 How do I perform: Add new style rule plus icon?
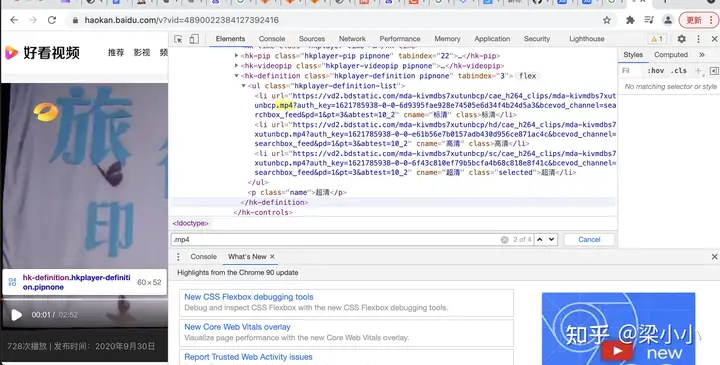tap(698, 71)
